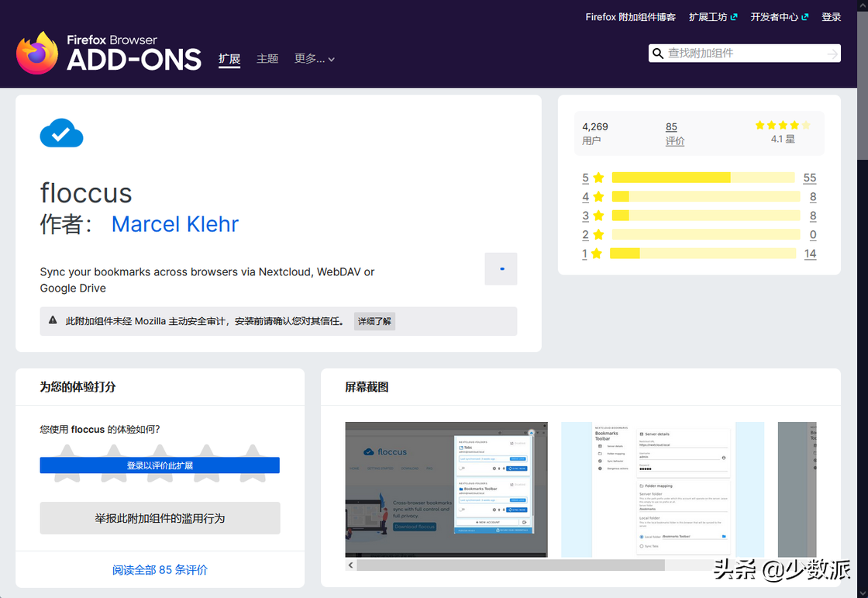This screenshot has height=598, width=868.
Task: Click the floccus cloud checkmark icon
Action: coord(61,133)
